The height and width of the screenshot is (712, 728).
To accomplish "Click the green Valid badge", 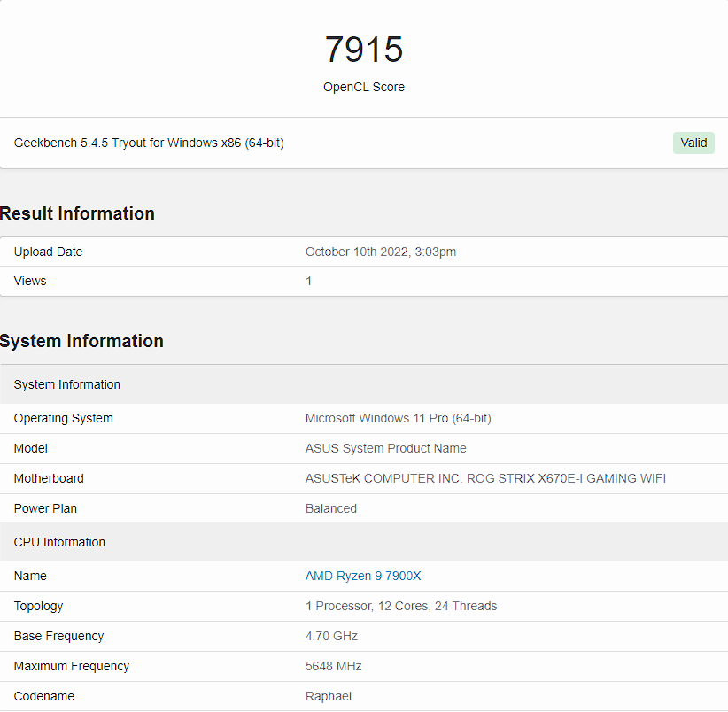I will pos(693,143).
